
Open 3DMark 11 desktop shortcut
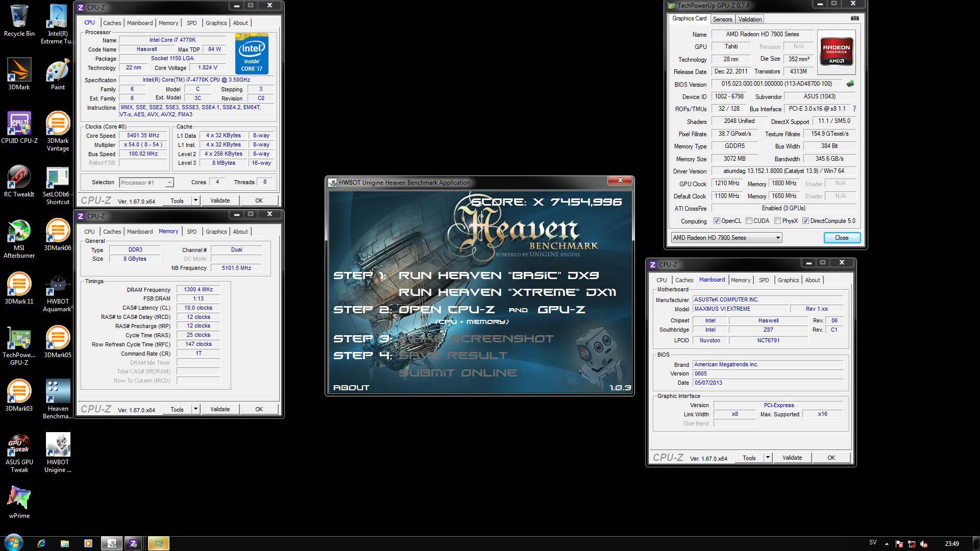click(x=19, y=288)
